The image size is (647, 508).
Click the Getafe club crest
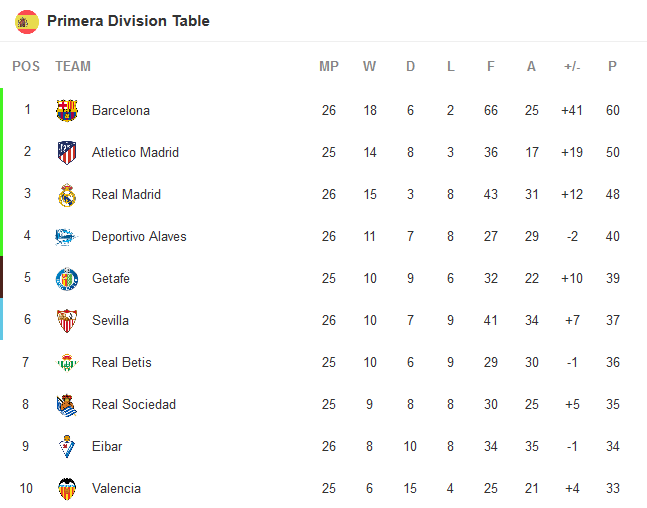(67, 278)
